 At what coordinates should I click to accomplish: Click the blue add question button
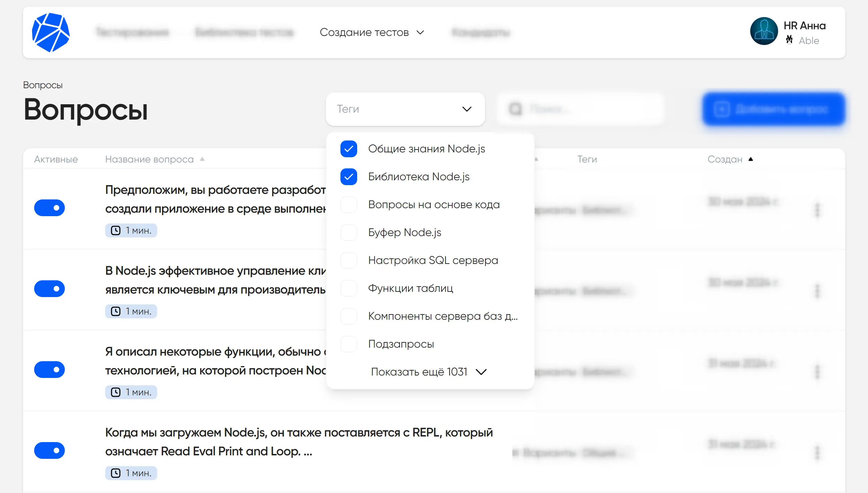(x=774, y=109)
